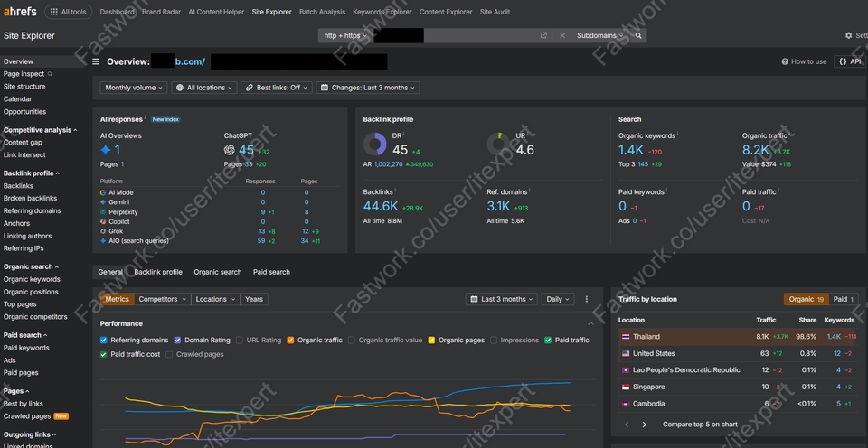Click the Perplexity platform icon
The image size is (868, 448).
click(x=103, y=212)
